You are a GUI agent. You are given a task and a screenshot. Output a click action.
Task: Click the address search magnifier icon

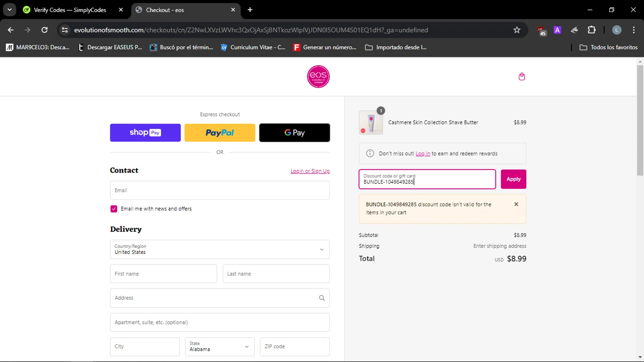point(322,298)
